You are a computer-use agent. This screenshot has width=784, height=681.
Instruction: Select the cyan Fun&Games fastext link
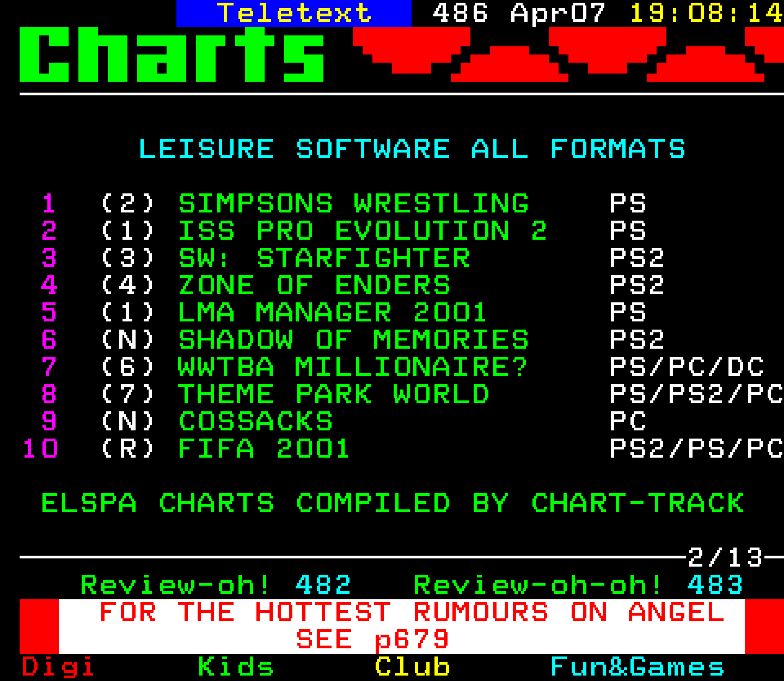click(638, 667)
